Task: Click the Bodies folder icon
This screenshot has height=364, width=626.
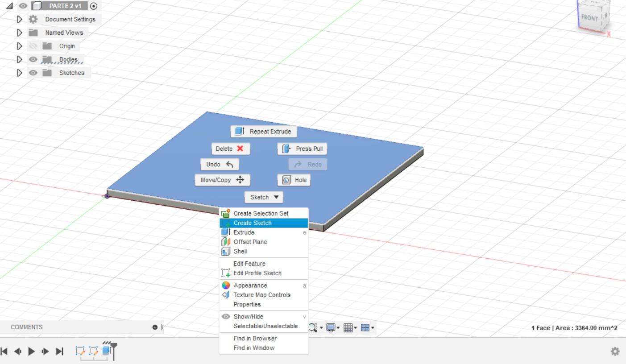Action: tap(47, 59)
